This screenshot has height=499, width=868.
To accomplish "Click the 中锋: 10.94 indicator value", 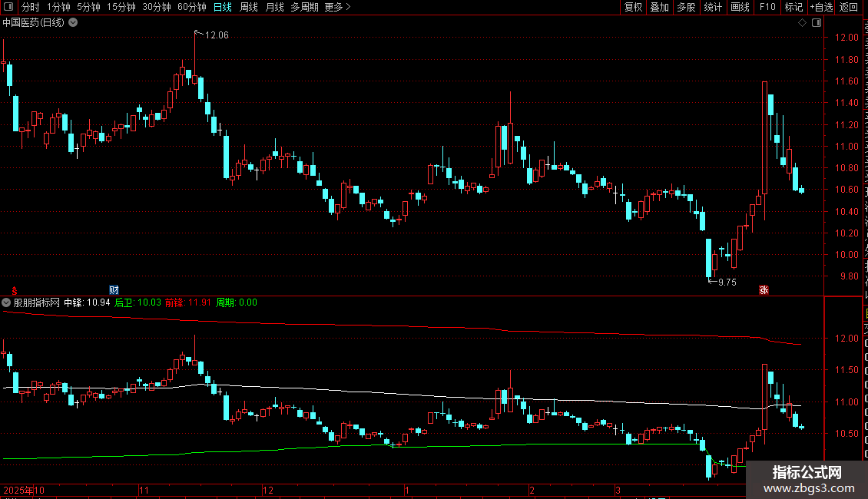I will (87, 302).
